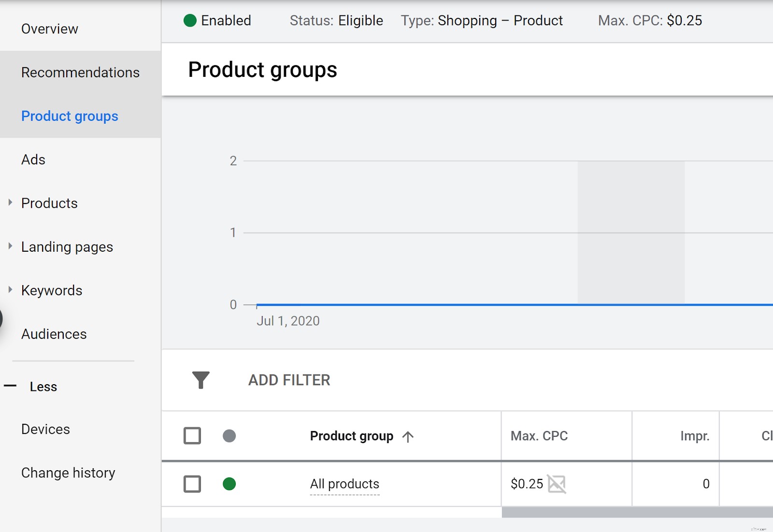The image size is (773, 532).
Task: Collapse the Less section with minus icon
Action: pyautogui.click(x=11, y=386)
